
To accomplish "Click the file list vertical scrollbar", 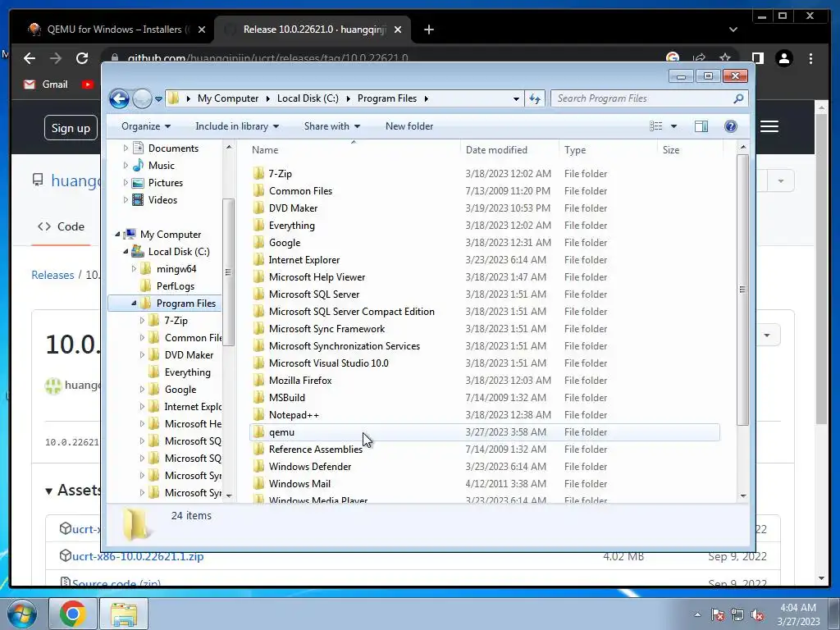I will tap(742, 290).
